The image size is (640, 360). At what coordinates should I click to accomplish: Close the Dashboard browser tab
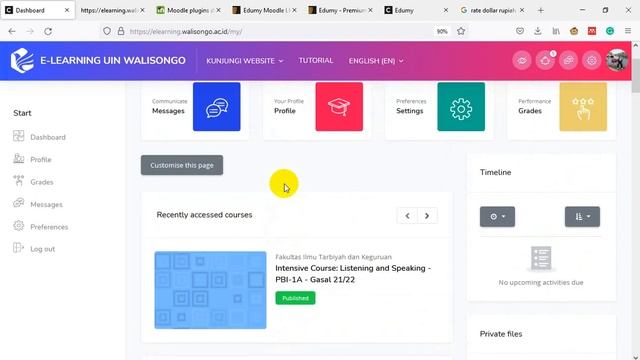(67, 10)
